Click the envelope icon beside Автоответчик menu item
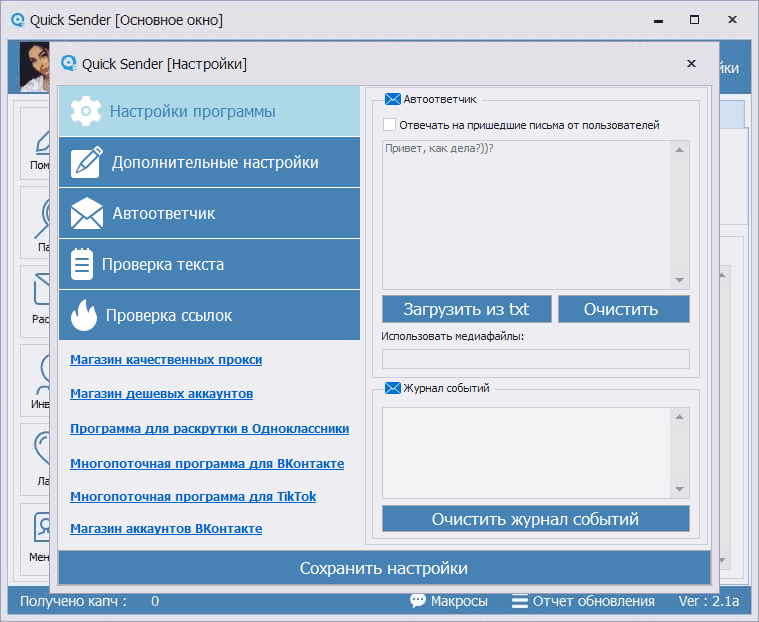This screenshot has height=622, width=759. (x=87, y=213)
